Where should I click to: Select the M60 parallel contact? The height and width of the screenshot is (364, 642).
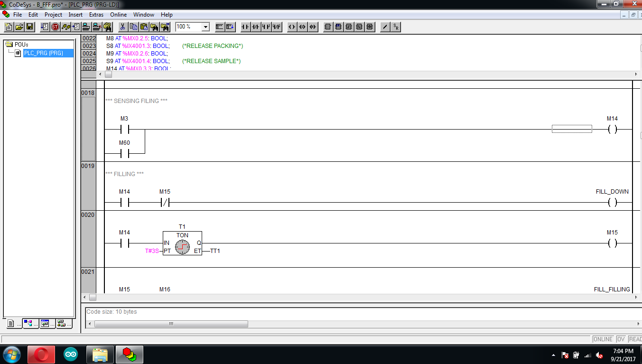[124, 153]
